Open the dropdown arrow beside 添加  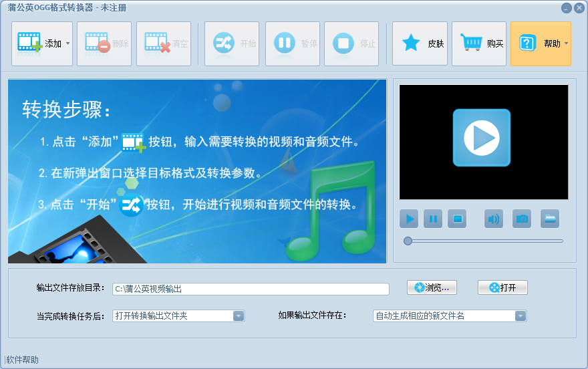67,43
